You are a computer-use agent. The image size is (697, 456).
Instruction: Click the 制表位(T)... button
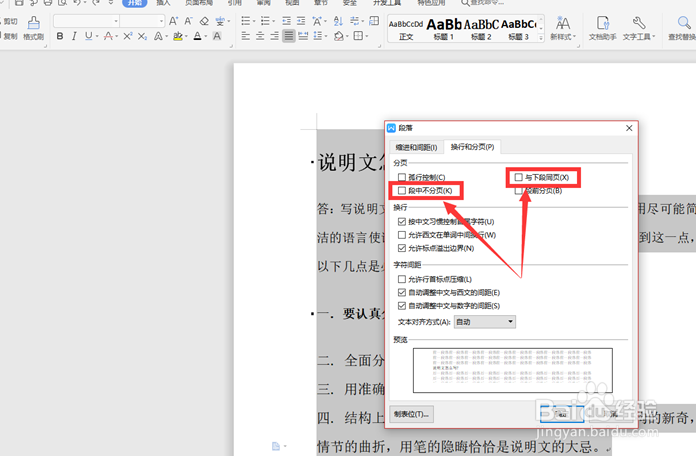click(411, 414)
